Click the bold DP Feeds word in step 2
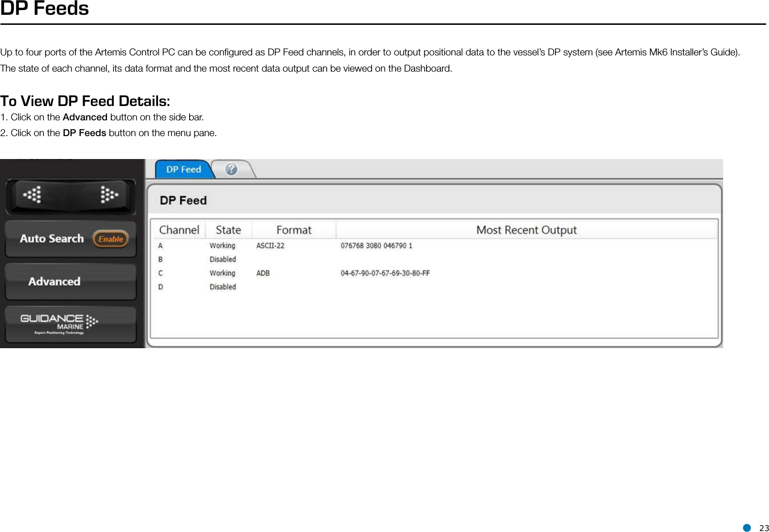The image size is (769, 532). [x=85, y=133]
